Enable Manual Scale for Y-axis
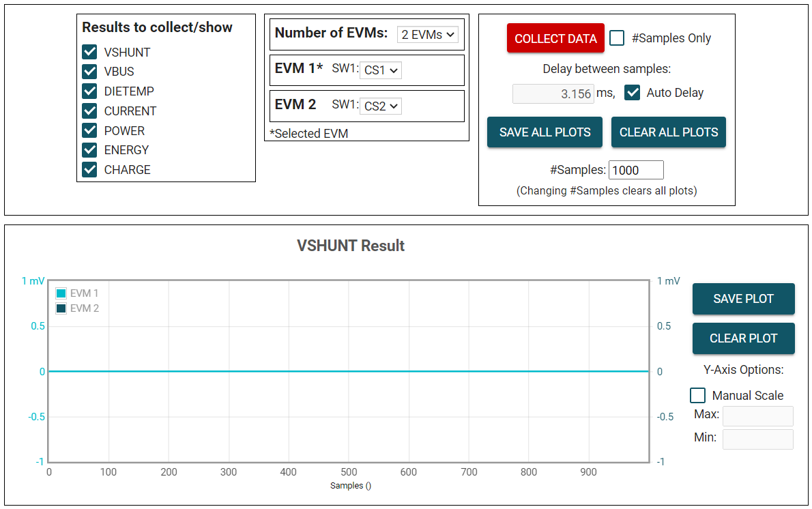 (697, 396)
